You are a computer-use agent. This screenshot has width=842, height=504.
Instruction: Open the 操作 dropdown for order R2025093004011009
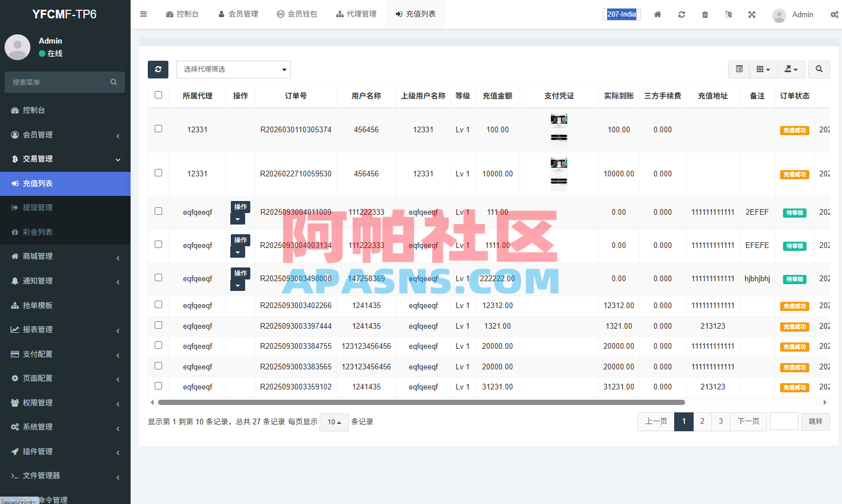click(x=238, y=219)
